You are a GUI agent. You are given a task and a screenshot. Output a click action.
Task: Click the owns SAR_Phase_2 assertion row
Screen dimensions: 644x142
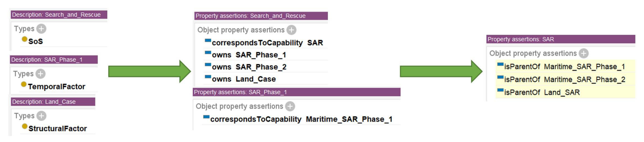pos(249,67)
